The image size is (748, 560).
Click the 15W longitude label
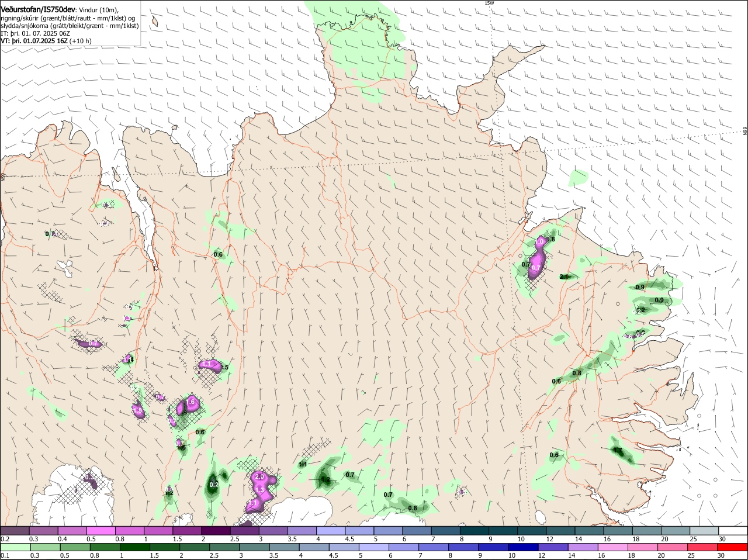(489, 3)
